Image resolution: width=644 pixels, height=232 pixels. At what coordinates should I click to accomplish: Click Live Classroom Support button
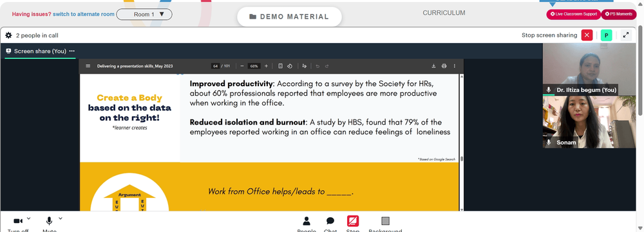573,14
